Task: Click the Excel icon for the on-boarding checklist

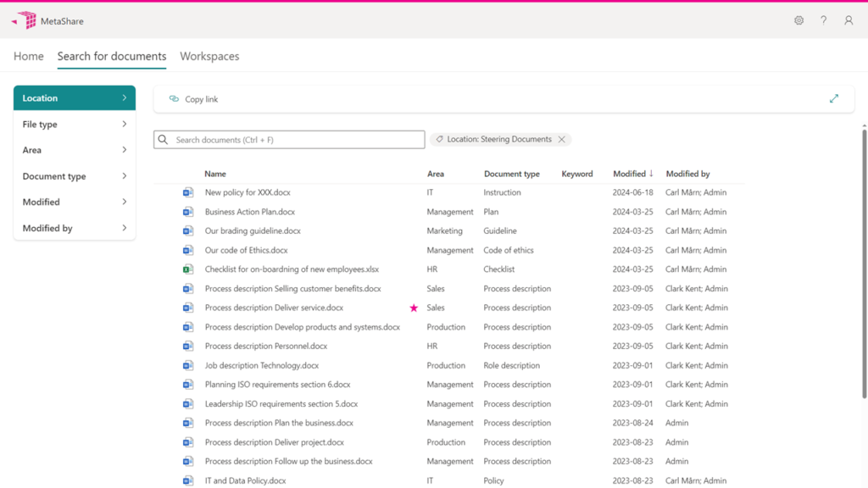Action: pos(188,269)
